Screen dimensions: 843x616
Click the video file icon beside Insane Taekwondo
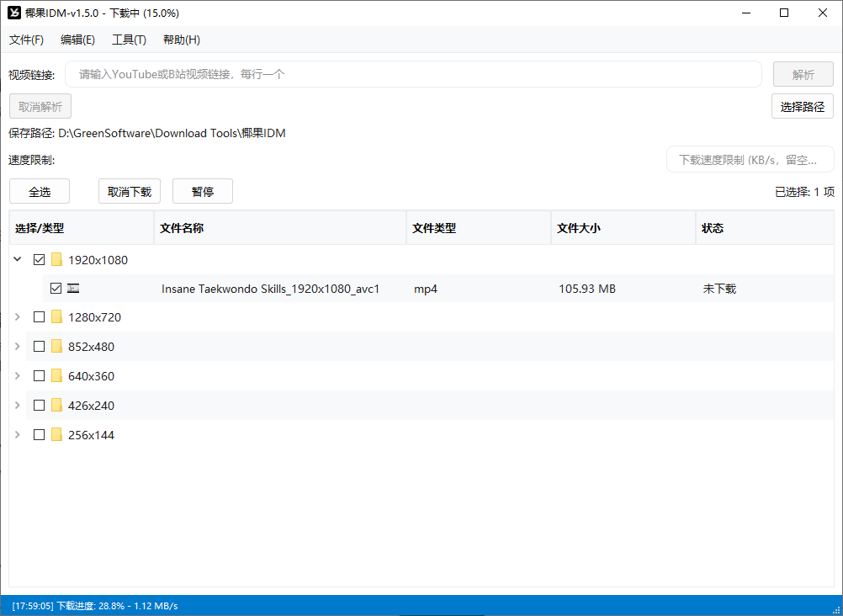point(74,289)
